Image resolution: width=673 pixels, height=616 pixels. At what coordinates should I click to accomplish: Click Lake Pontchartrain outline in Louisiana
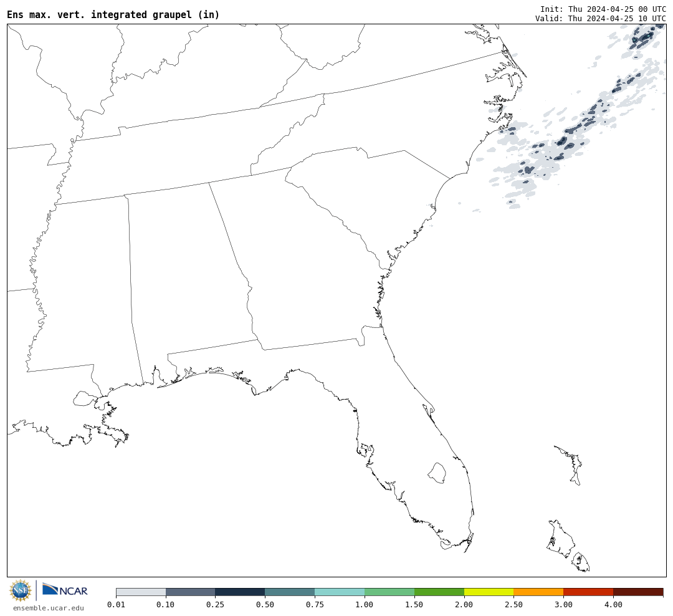(x=85, y=398)
